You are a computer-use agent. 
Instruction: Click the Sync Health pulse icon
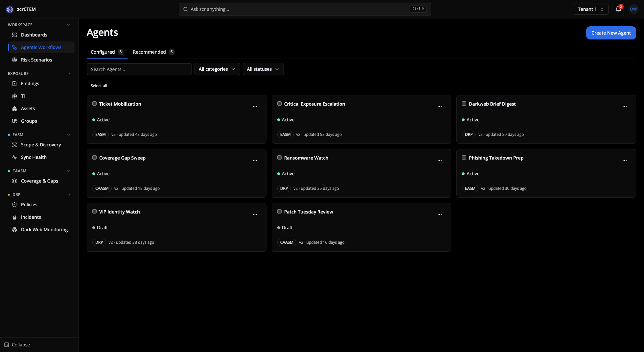tap(14, 157)
